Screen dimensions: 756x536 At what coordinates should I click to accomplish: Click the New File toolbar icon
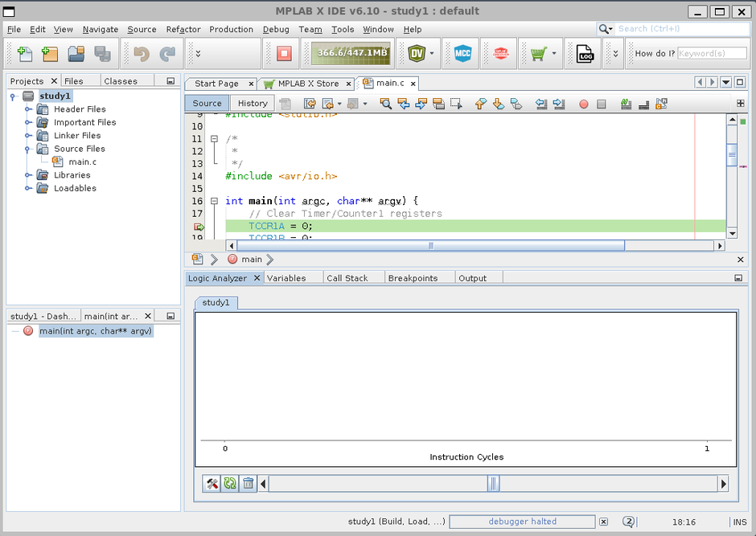(x=25, y=54)
